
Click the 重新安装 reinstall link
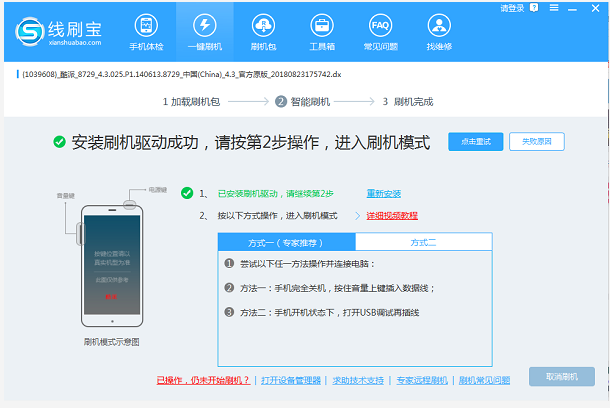[x=383, y=193]
